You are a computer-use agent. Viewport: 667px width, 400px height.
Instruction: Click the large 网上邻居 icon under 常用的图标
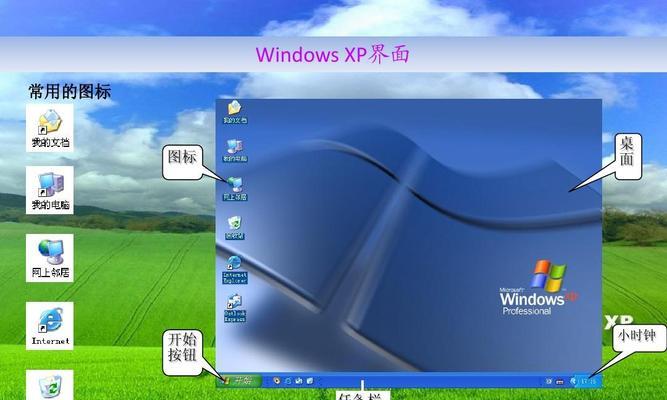click(50, 258)
